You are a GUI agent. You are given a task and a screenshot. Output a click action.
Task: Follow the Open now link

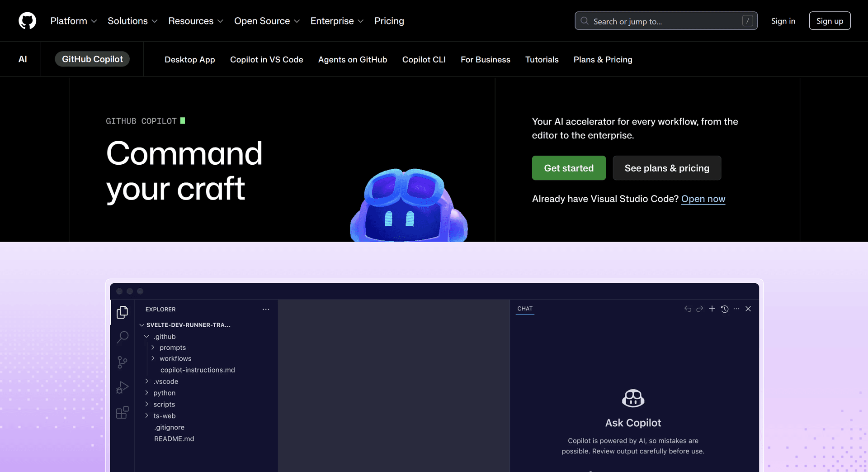[703, 199]
